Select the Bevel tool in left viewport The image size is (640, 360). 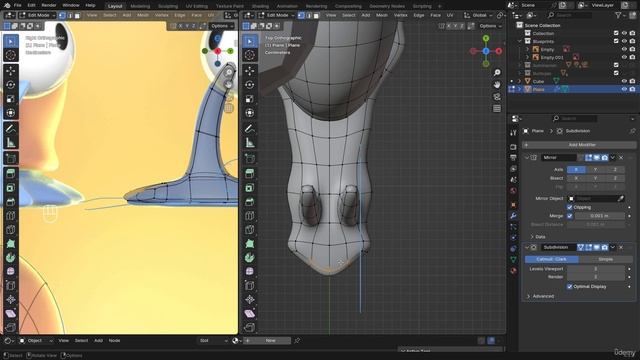(11, 202)
